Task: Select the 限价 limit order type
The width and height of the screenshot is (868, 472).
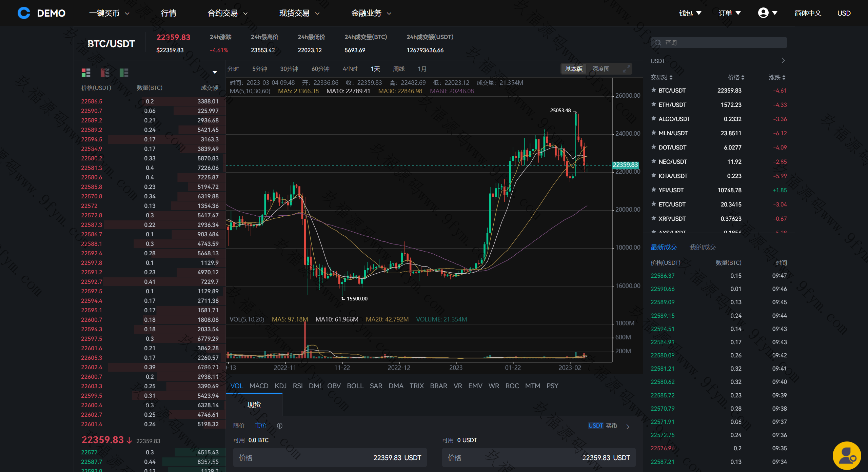Action: click(x=239, y=426)
